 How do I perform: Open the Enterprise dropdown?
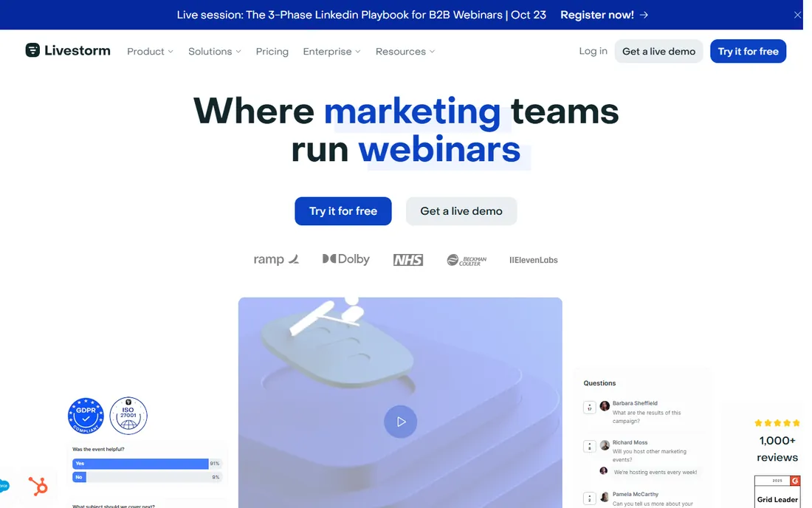(x=331, y=51)
